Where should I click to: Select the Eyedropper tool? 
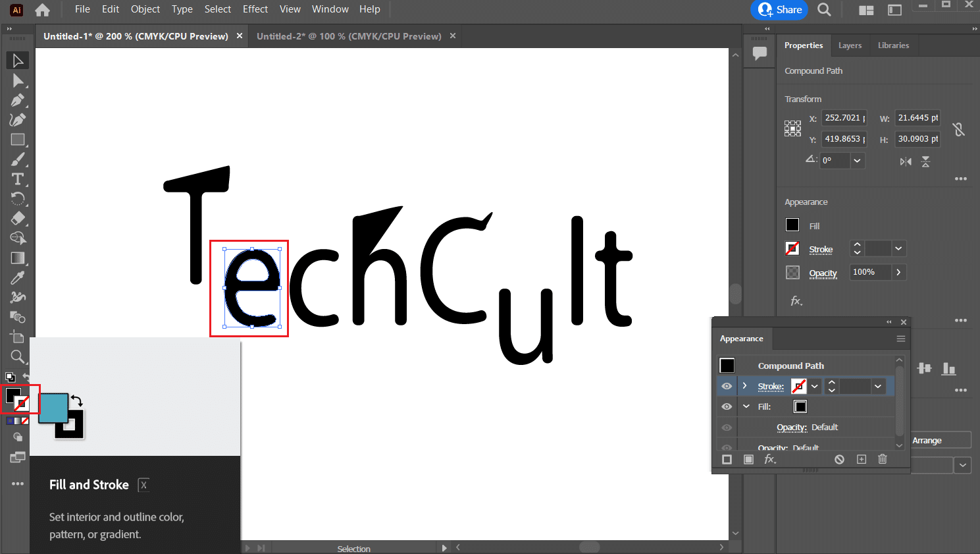(x=18, y=278)
